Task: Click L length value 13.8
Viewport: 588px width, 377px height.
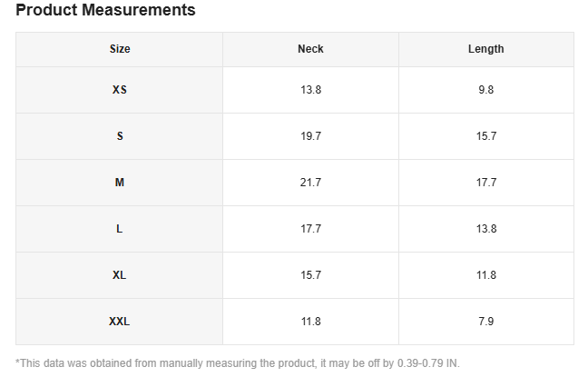Action: (x=486, y=229)
